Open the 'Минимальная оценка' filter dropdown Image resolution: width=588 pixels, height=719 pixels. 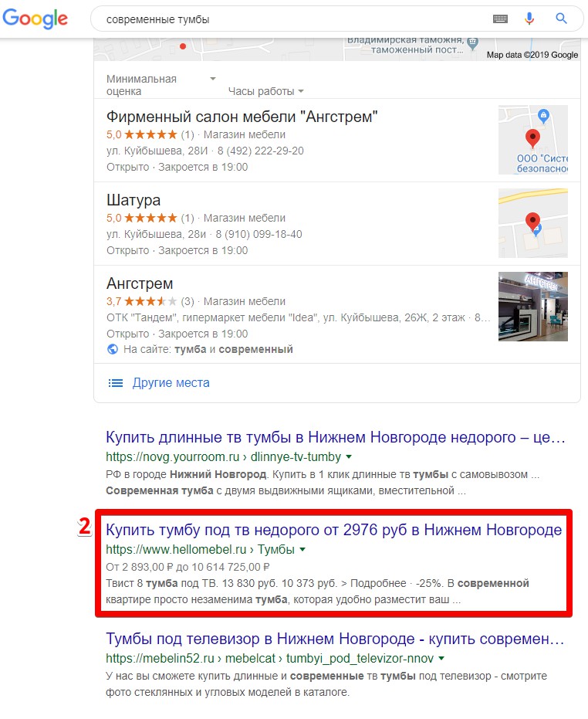(x=161, y=85)
